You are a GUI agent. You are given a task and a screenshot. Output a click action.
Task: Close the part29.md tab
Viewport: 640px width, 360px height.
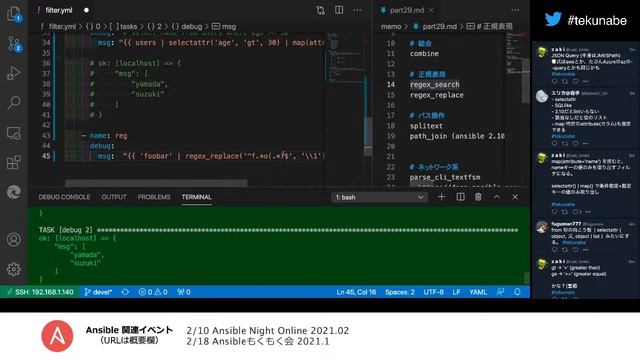click(x=431, y=10)
